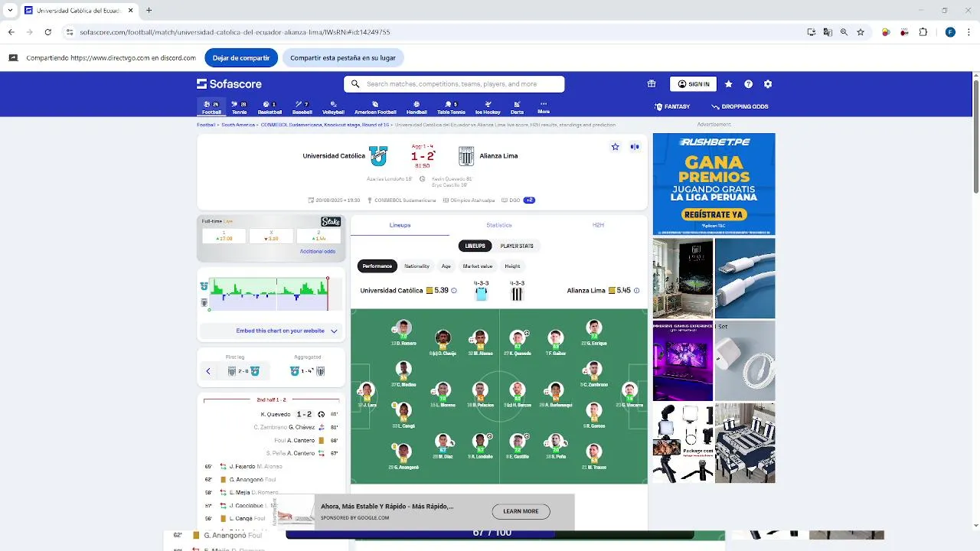This screenshot has width=980, height=551.
Task: Click the Football breadcrumb link
Action: (206, 125)
